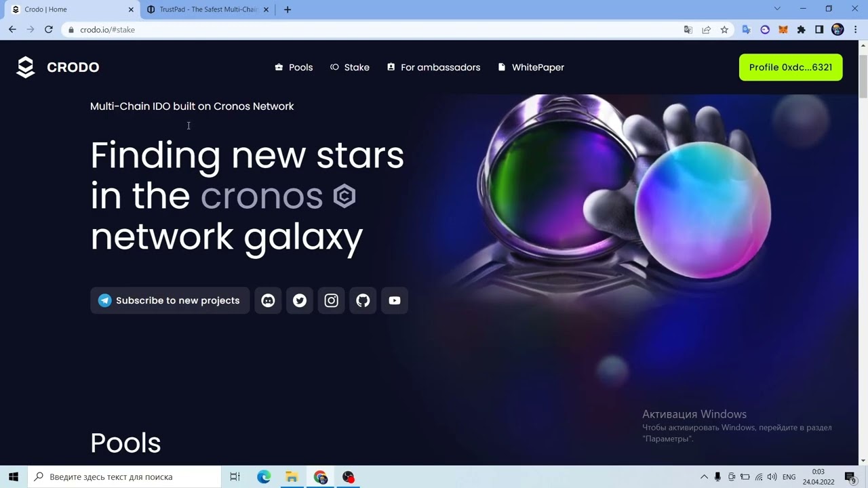This screenshot has height=488, width=868.
Task: Switch ENG input language
Action: click(x=789, y=477)
